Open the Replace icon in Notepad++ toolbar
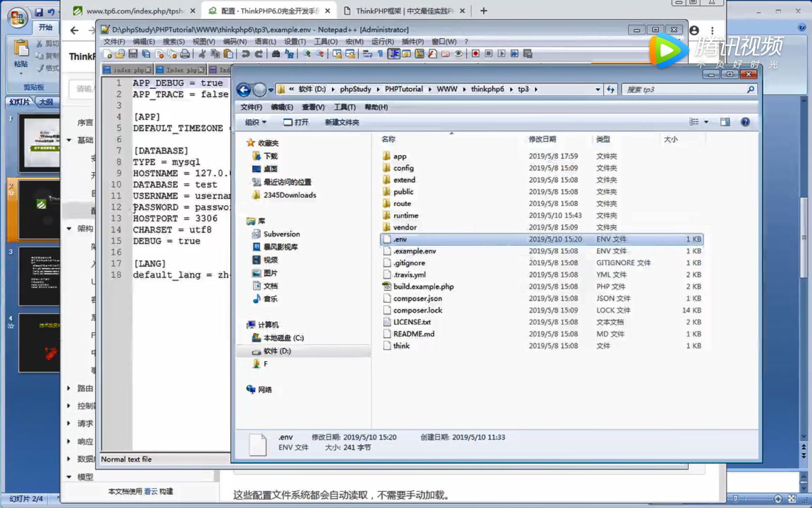This screenshot has width=812, height=508. click(289, 54)
